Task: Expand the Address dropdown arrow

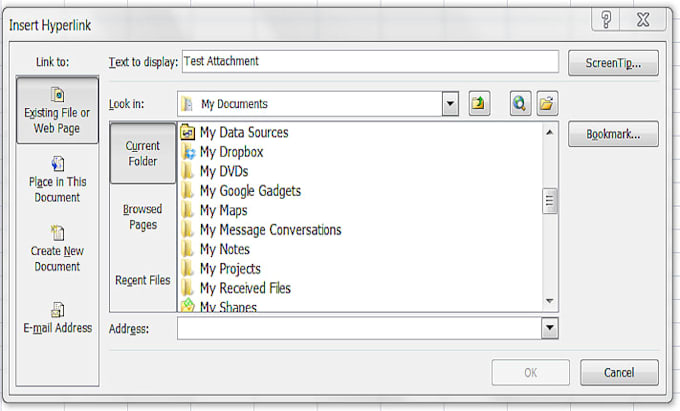Action: [549, 328]
